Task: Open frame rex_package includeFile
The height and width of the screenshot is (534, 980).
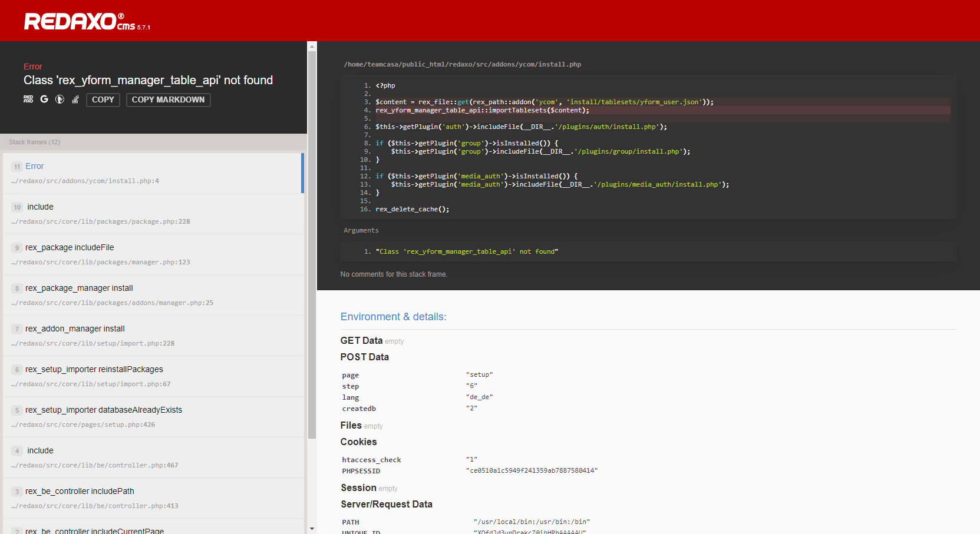Action: 153,254
